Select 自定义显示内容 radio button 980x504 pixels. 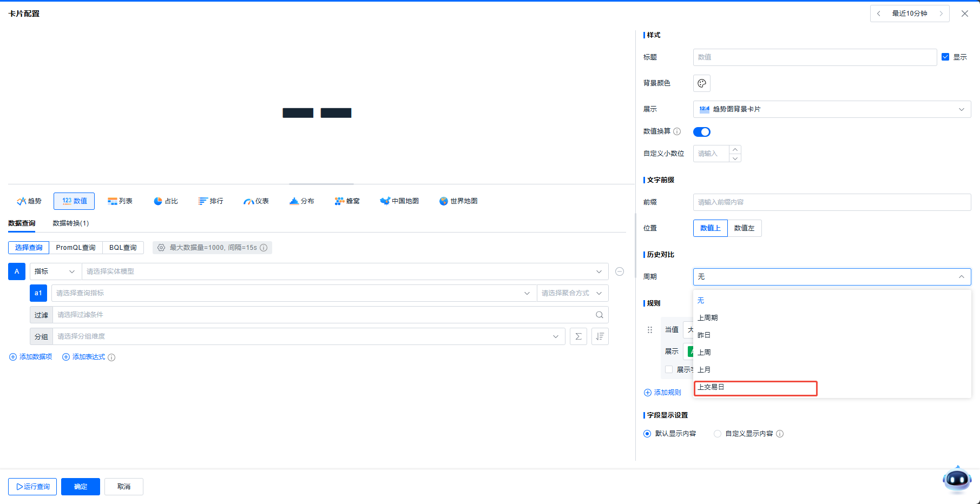[x=718, y=434]
